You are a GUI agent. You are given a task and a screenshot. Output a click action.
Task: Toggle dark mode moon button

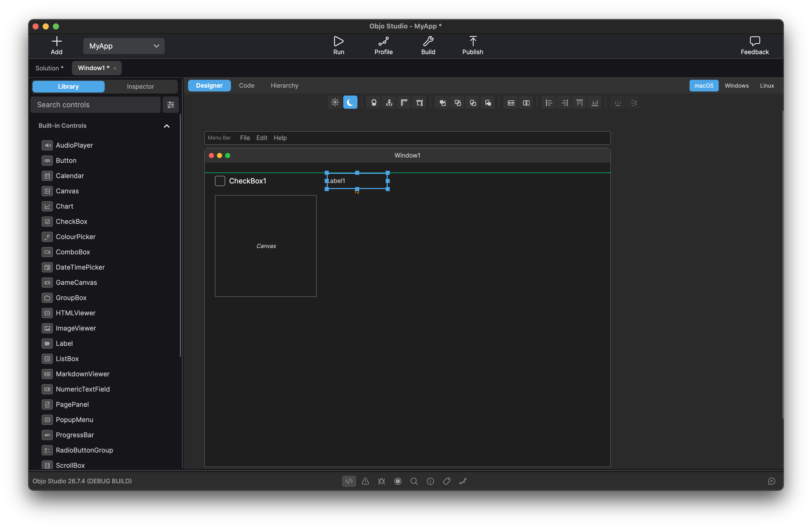(x=350, y=102)
